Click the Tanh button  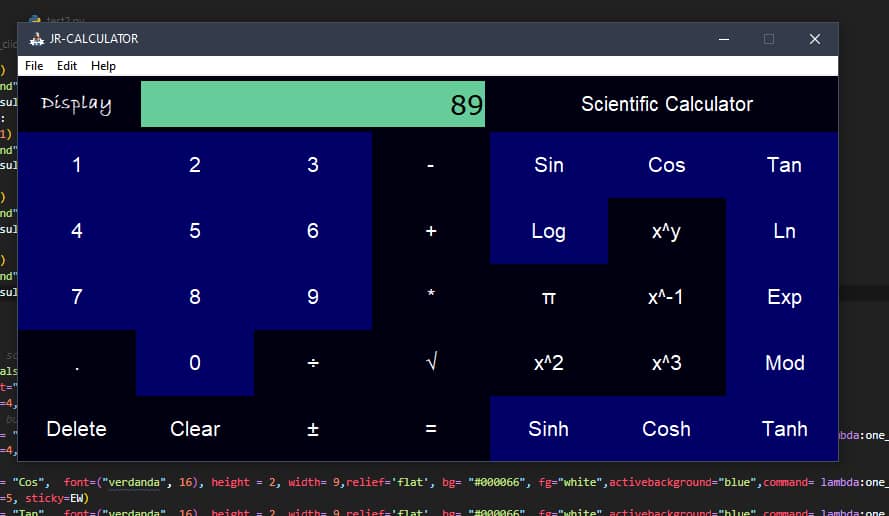(784, 429)
